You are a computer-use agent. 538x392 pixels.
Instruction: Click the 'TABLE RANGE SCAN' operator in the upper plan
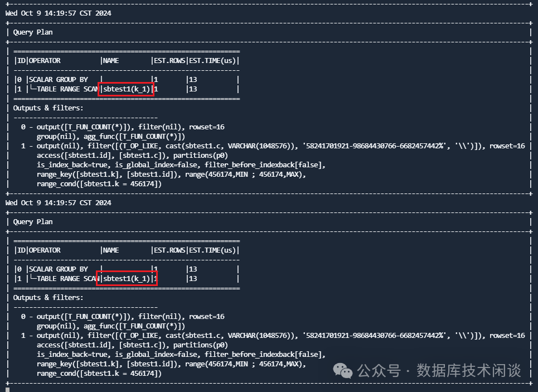[x=67, y=89]
